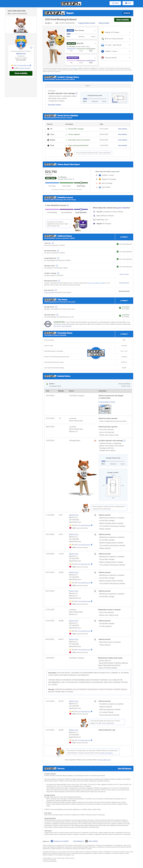Viewport: 143px width, 868px height.
Task: Click the Basic Warranty info icon
Action: pyautogui.click(x=55, y=290)
